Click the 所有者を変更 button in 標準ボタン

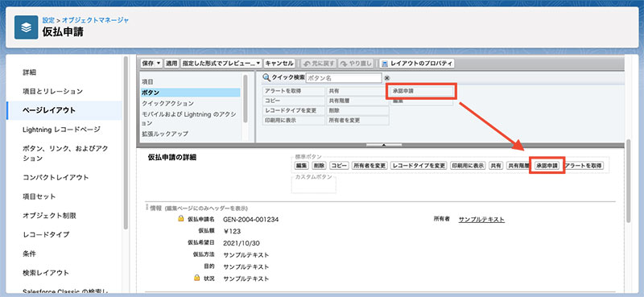369,166
